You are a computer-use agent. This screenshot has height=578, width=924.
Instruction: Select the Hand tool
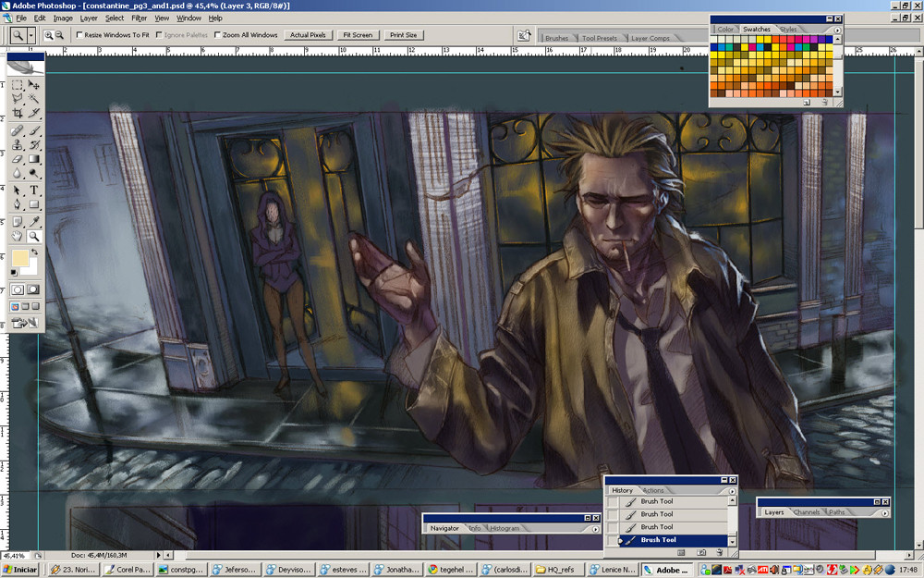[17, 237]
